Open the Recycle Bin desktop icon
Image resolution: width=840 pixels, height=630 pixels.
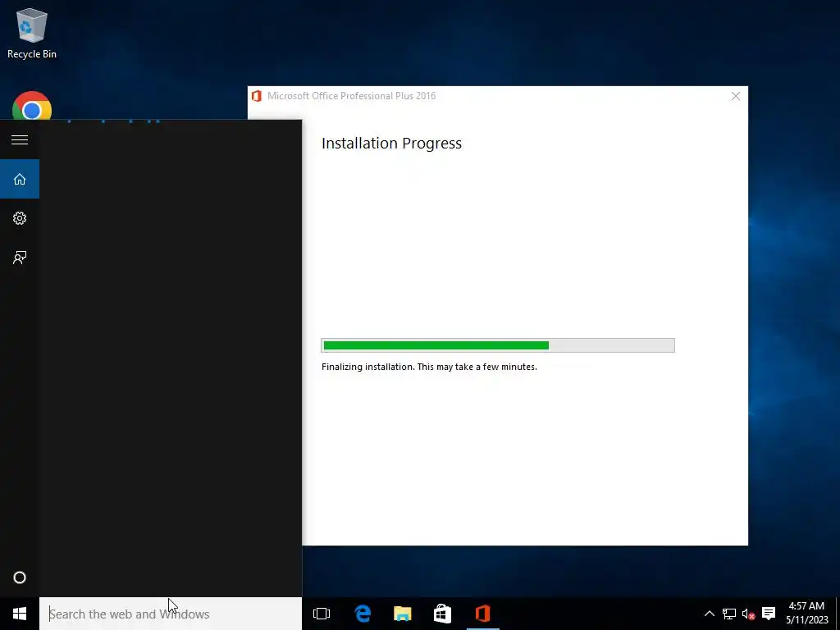click(32, 33)
